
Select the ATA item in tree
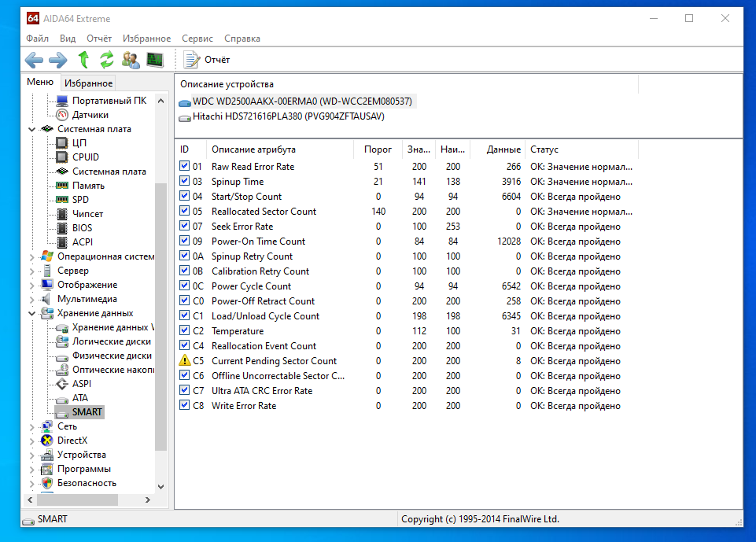pyautogui.click(x=80, y=398)
